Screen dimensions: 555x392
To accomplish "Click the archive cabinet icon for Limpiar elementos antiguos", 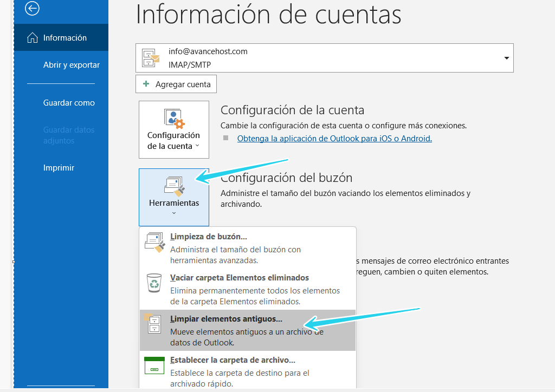I will point(153,323).
